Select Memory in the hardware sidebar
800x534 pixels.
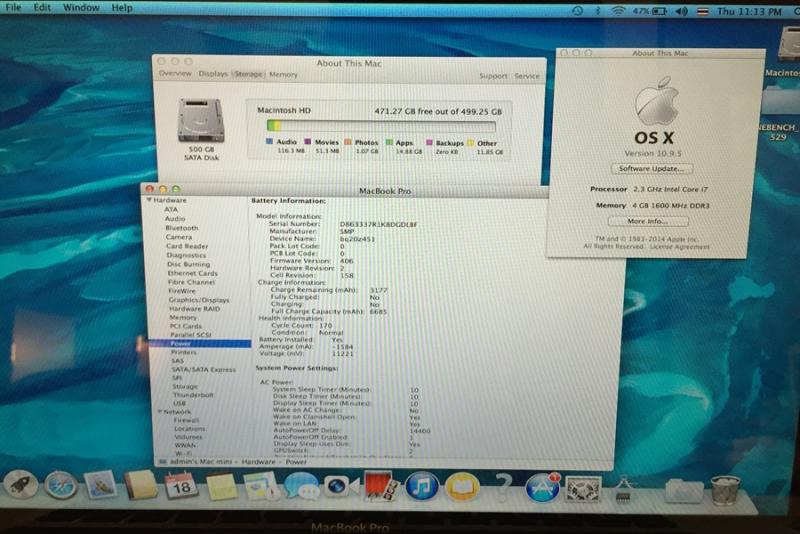tap(183, 317)
